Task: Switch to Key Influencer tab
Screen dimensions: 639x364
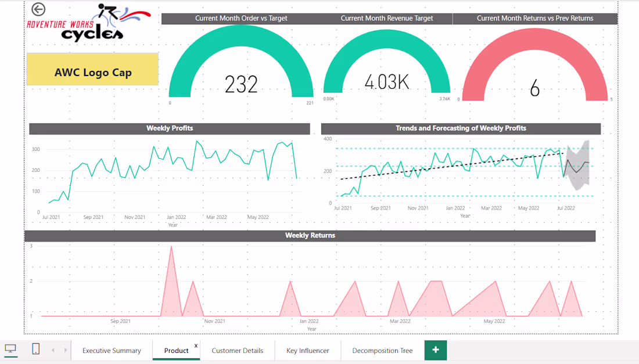Action: pyautogui.click(x=308, y=351)
